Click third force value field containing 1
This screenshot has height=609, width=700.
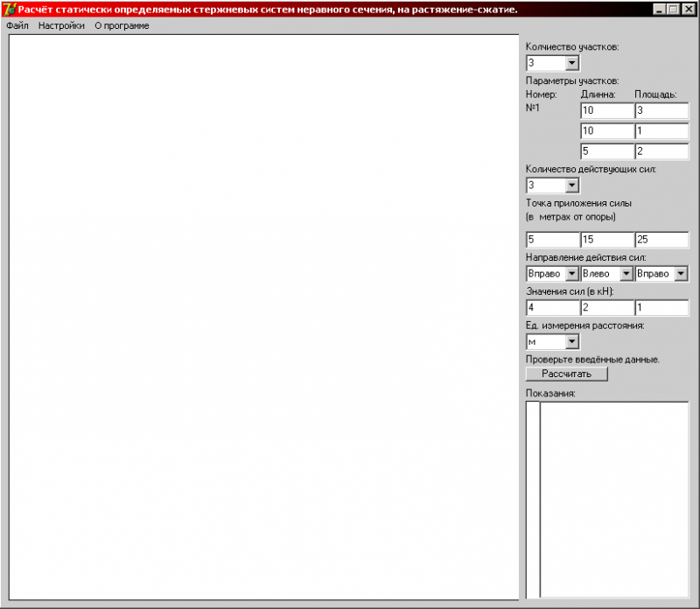click(x=661, y=308)
